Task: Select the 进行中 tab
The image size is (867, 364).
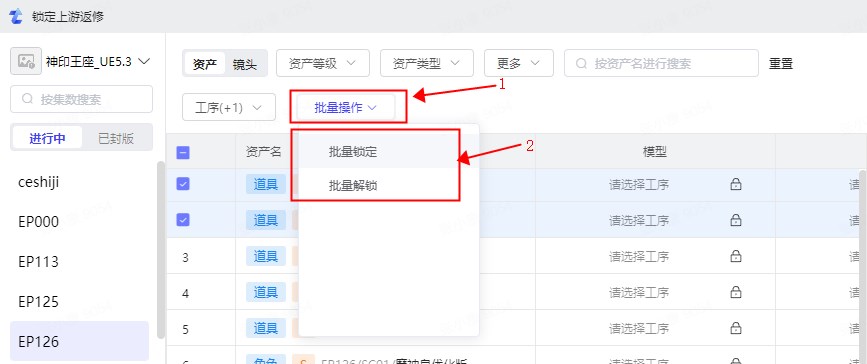Action: pyautogui.click(x=47, y=138)
